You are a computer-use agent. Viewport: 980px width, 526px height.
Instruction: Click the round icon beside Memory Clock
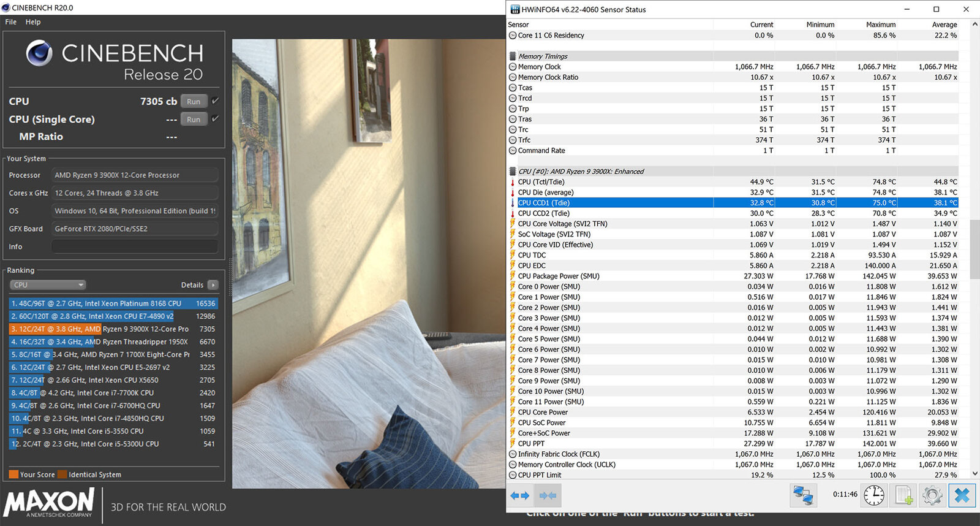click(x=513, y=67)
